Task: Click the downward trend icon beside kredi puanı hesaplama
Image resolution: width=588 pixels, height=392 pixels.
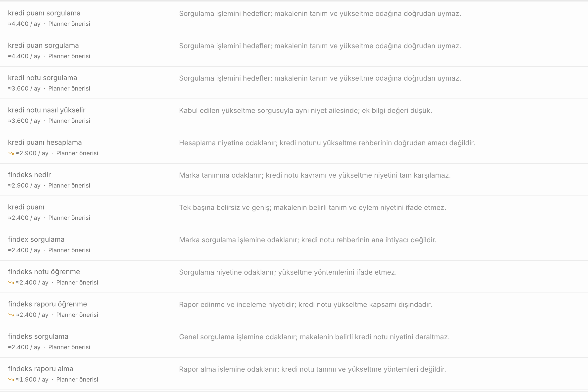Action: 11,153
